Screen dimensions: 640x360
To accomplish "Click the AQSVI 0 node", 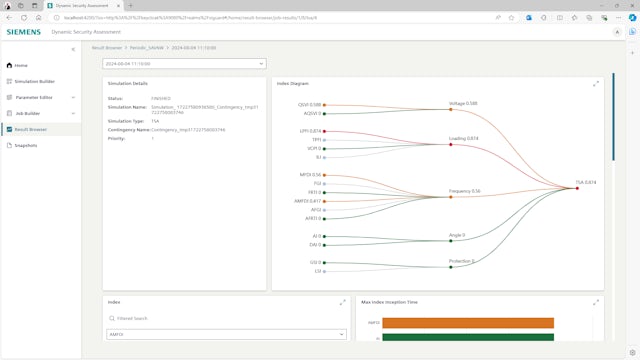I will pyautogui.click(x=324, y=114).
